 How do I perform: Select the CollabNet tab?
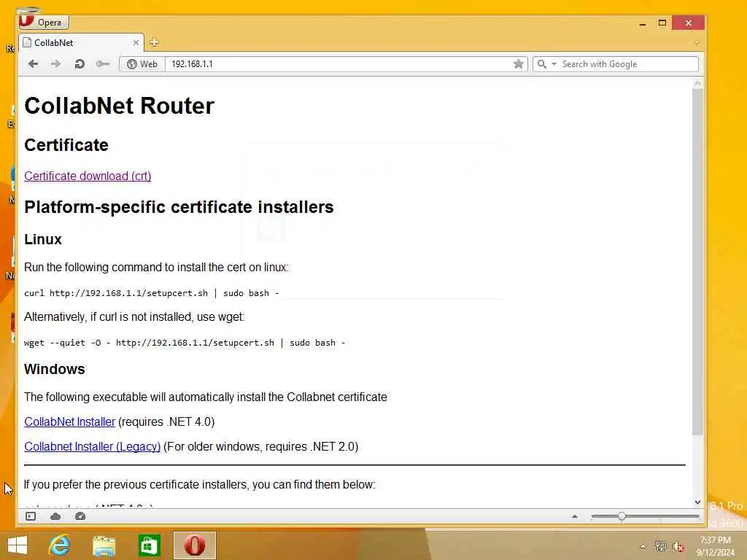[x=81, y=43]
